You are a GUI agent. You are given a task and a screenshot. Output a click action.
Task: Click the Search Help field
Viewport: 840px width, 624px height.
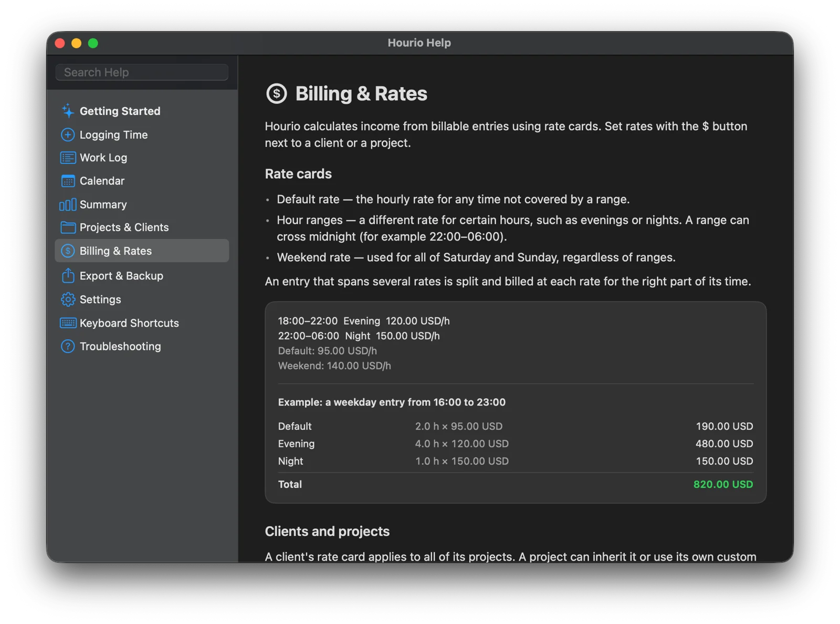(x=142, y=72)
